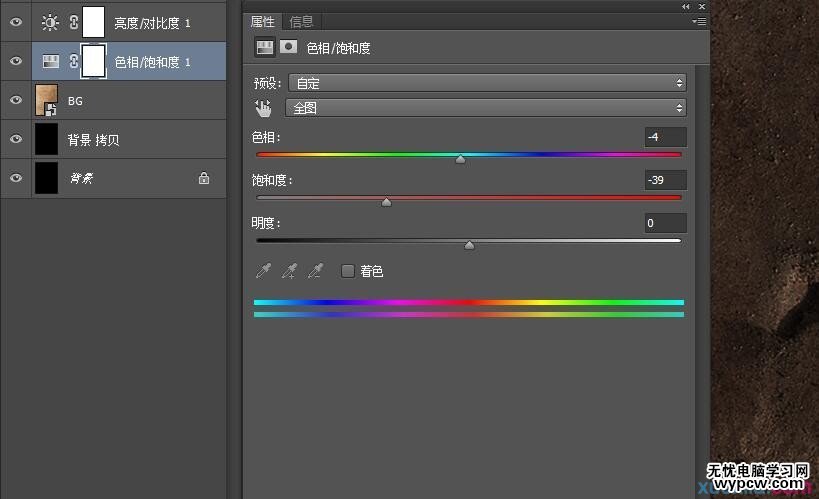Open the Properties panel flyout menu

point(698,21)
